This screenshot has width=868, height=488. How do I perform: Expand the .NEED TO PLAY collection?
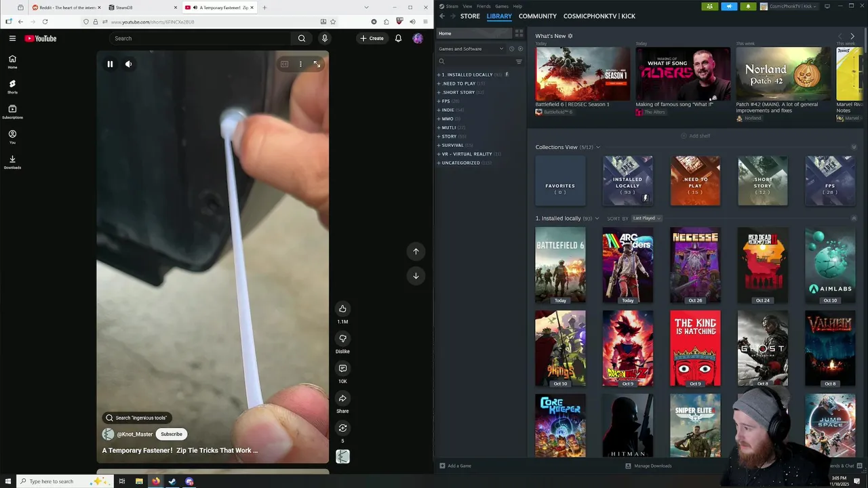[439, 83]
